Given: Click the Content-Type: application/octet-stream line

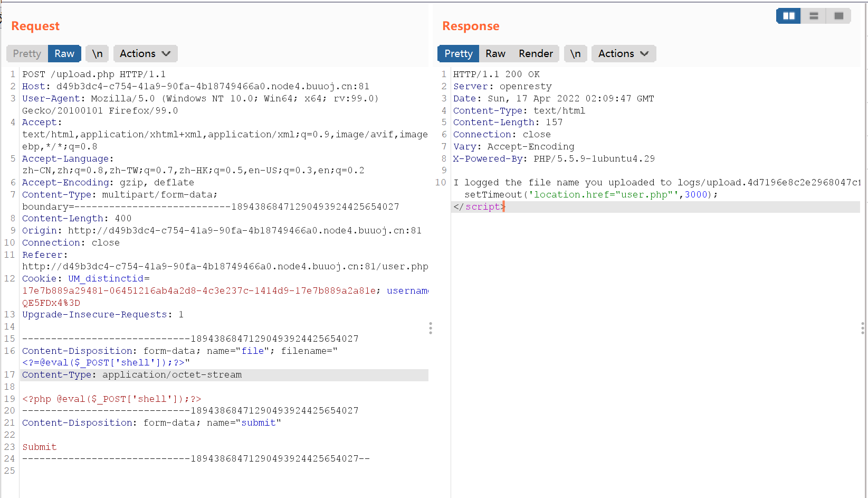Looking at the screenshot, I should click(132, 375).
